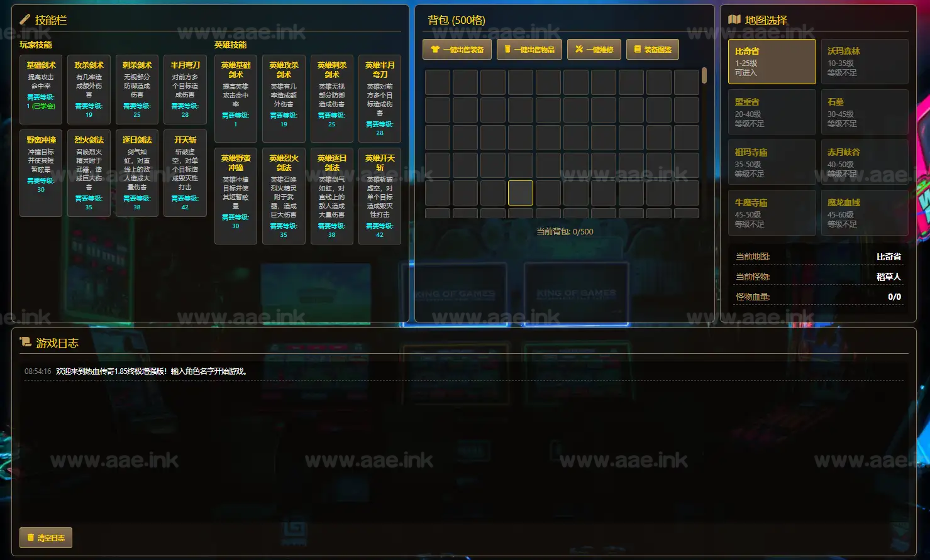
Task: Select the 盟重省 map card
Action: [x=772, y=112]
